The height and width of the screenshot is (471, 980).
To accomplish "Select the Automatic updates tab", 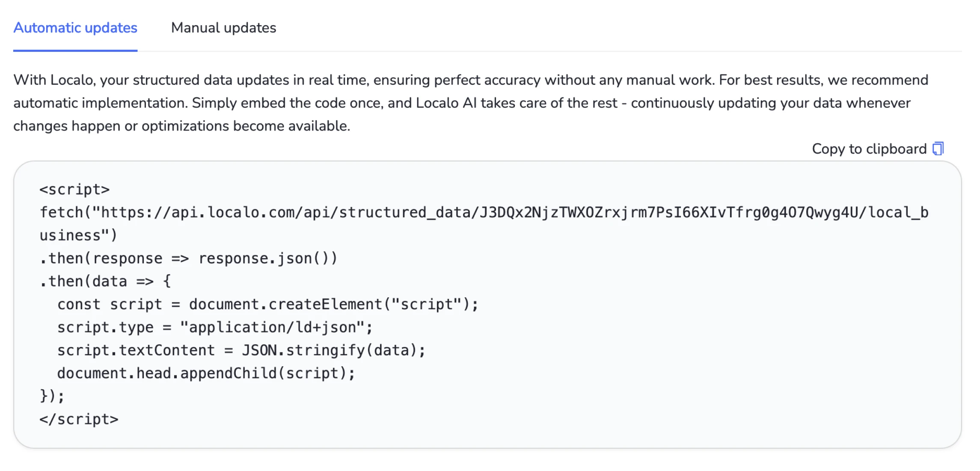I will tap(75, 28).
